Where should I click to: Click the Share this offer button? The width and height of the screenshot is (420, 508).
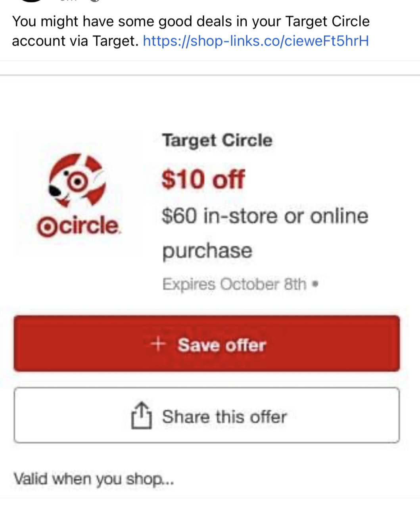coord(207,415)
